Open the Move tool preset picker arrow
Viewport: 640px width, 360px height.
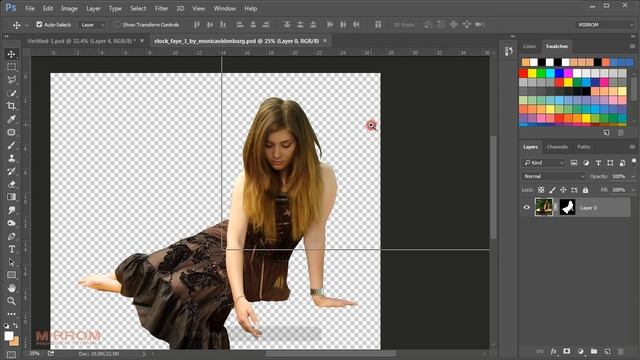pyautogui.click(x=27, y=25)
